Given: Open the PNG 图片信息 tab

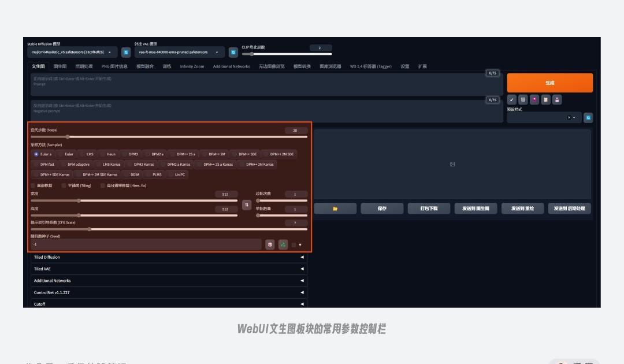Looking at the screenshot, I should click(114, 66).
